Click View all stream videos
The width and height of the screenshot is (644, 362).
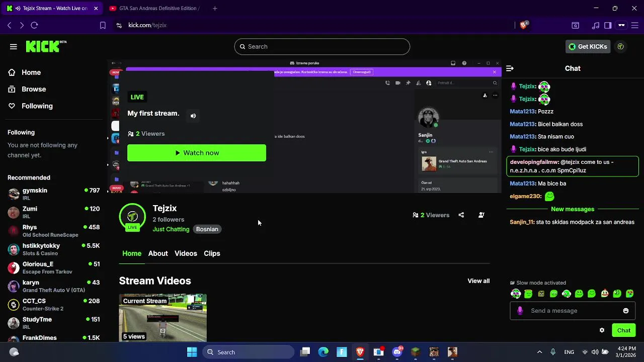(x=478, y=281)
